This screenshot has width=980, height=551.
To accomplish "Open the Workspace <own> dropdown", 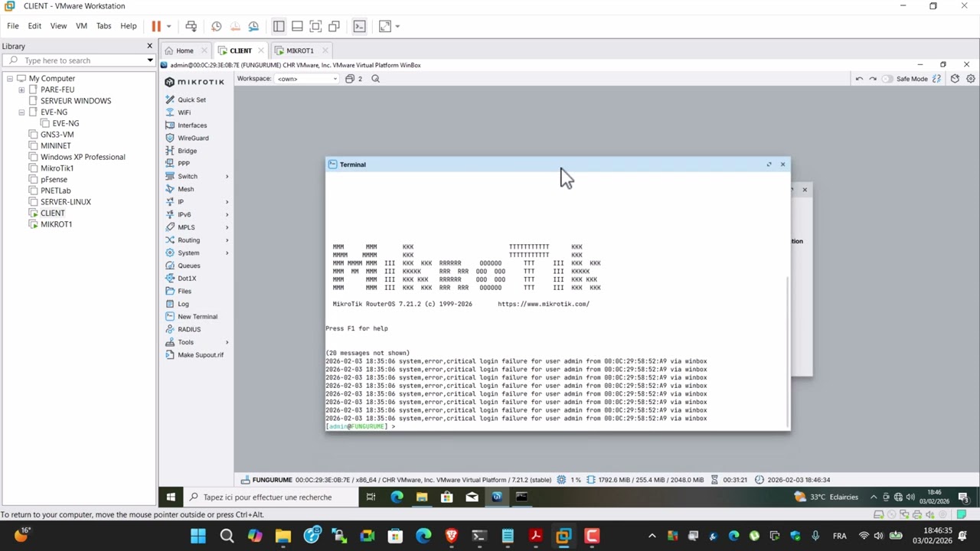I will pyautogui.click(x=307, y=79).
